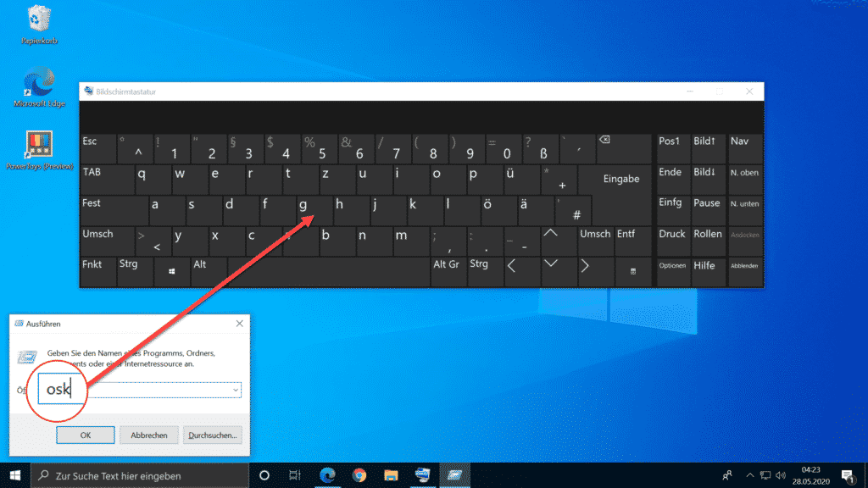Select the Microsoft Edge desktop icon
The image size is (868, 488).
39,87
